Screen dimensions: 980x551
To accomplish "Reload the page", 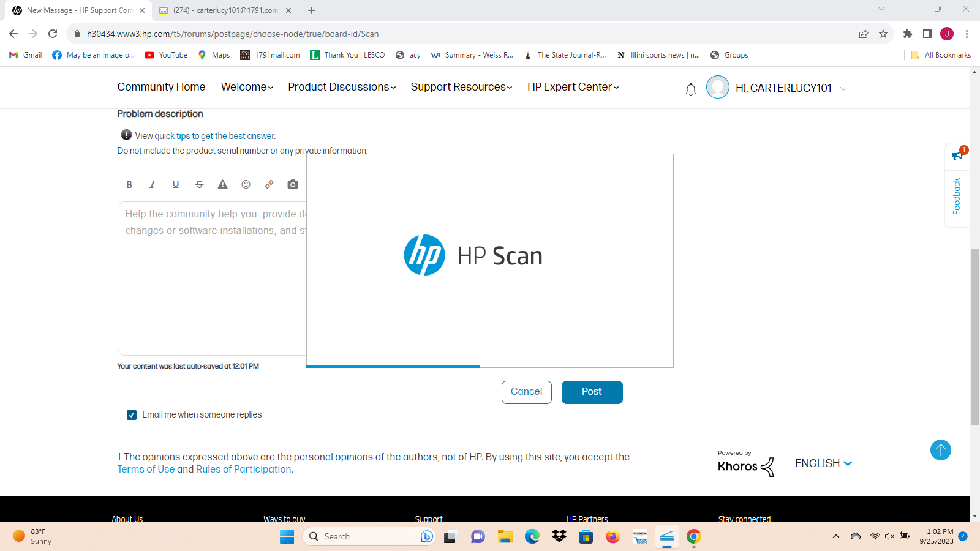I will point(53,34).
